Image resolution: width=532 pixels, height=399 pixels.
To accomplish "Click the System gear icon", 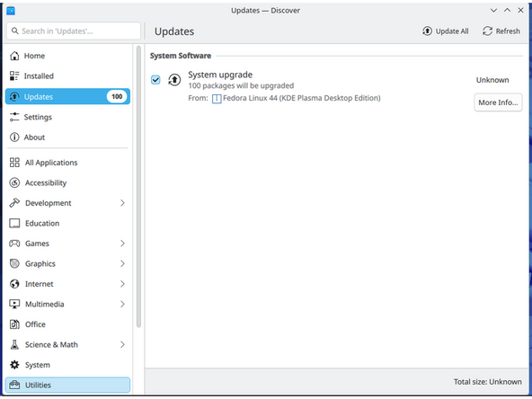I will [14, 365].
